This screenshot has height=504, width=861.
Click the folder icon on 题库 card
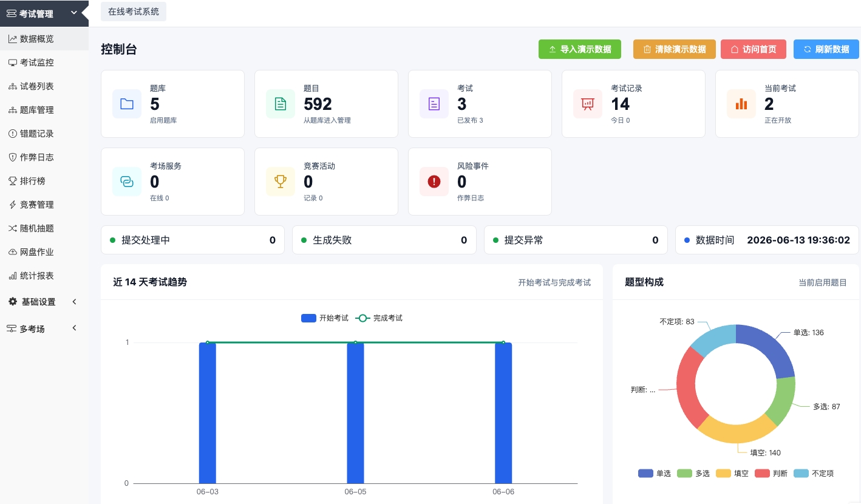tap(127, 104)
